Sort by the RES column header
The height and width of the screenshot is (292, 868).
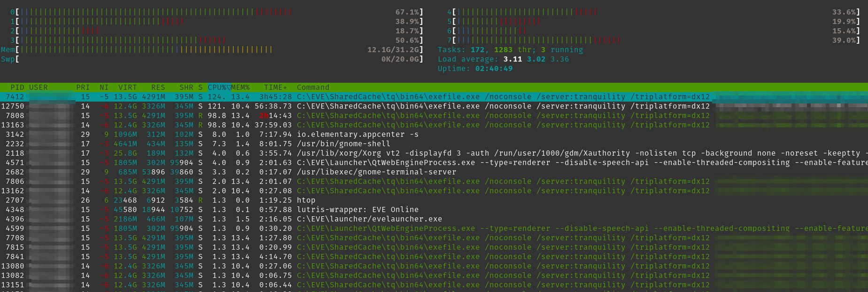point(158,87)
